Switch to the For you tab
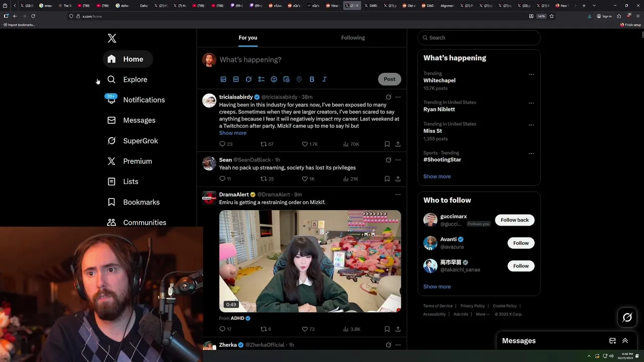This screenshot has width=644, height=362. coord(248,38)
